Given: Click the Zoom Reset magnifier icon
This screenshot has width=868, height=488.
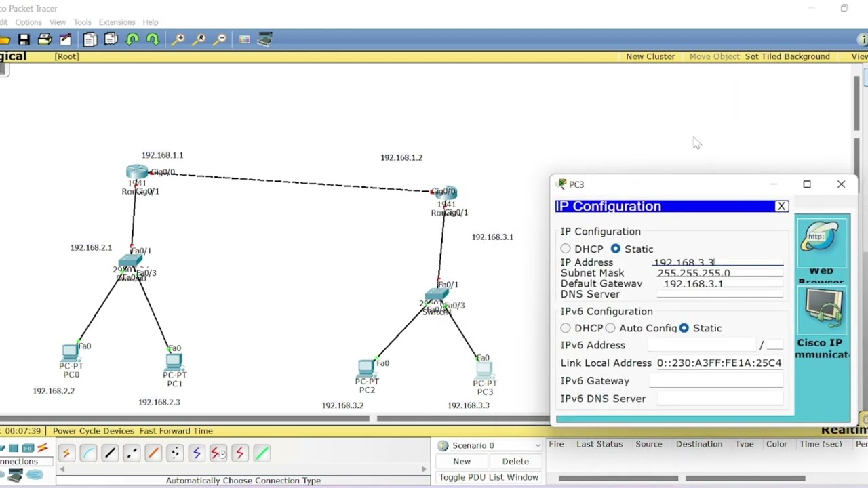Looking at the screenshot, I should (199, 40).
